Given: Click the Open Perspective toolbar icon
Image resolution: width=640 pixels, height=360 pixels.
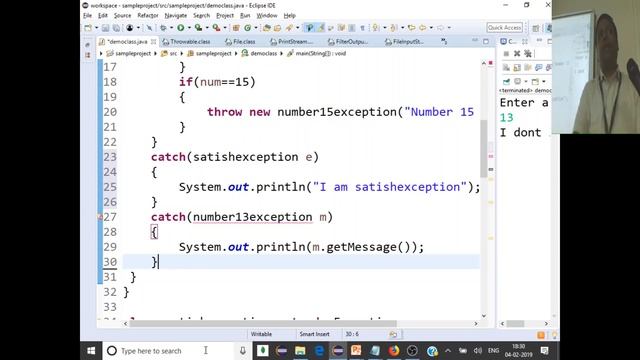Looking at the screenshot, I should tap(535, 28).
